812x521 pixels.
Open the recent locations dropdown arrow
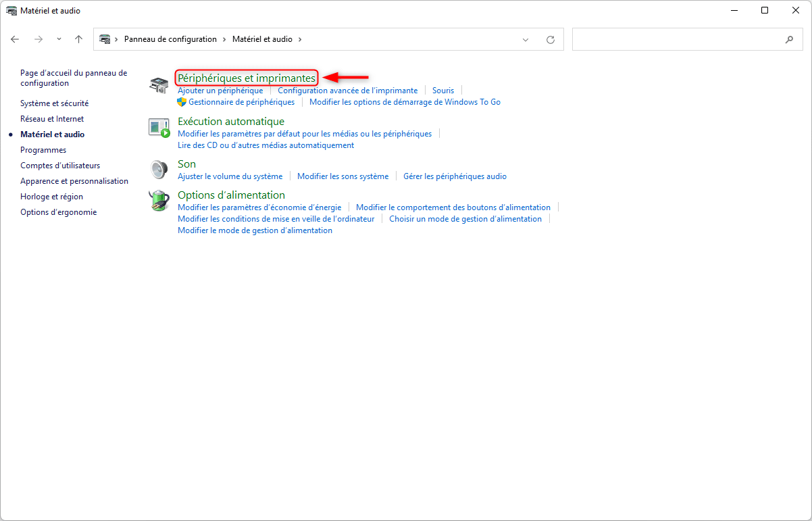click(x=59, y=39)
